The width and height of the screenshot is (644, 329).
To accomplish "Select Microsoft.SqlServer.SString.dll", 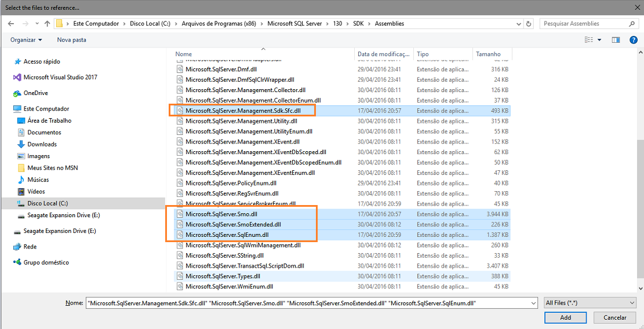I will pos(225,255).
